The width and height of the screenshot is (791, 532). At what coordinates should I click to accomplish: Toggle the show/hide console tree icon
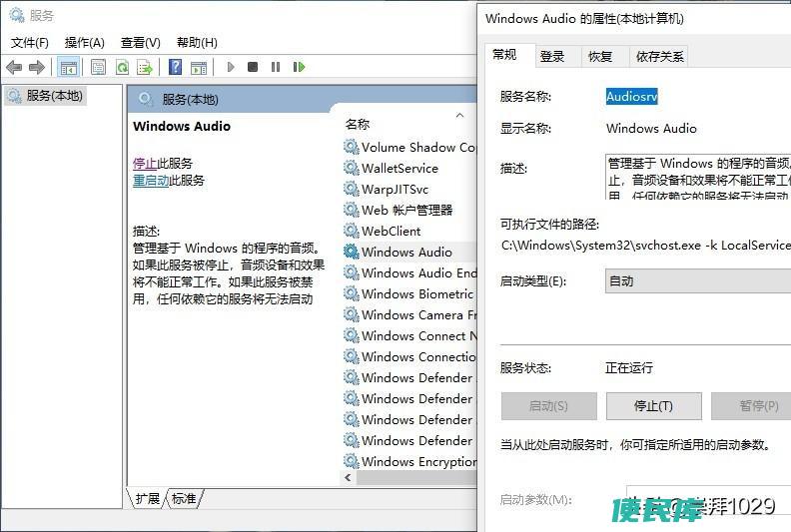pyautogui.click(x=69, y=67)
